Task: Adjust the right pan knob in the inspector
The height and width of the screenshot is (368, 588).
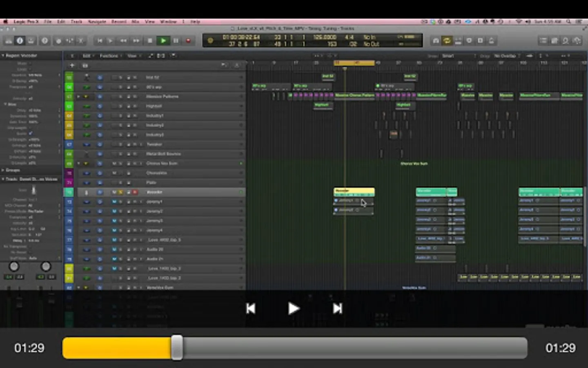Action: 46,267
